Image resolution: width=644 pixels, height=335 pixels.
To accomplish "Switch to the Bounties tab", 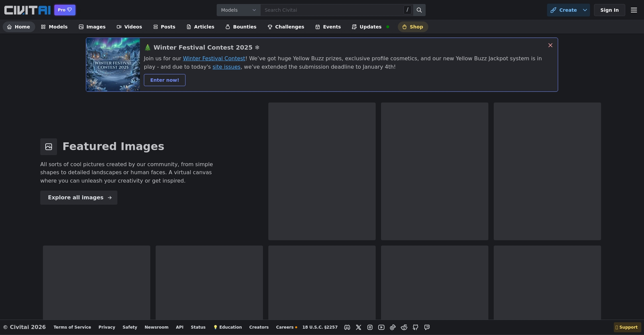I will click(241, 27).
